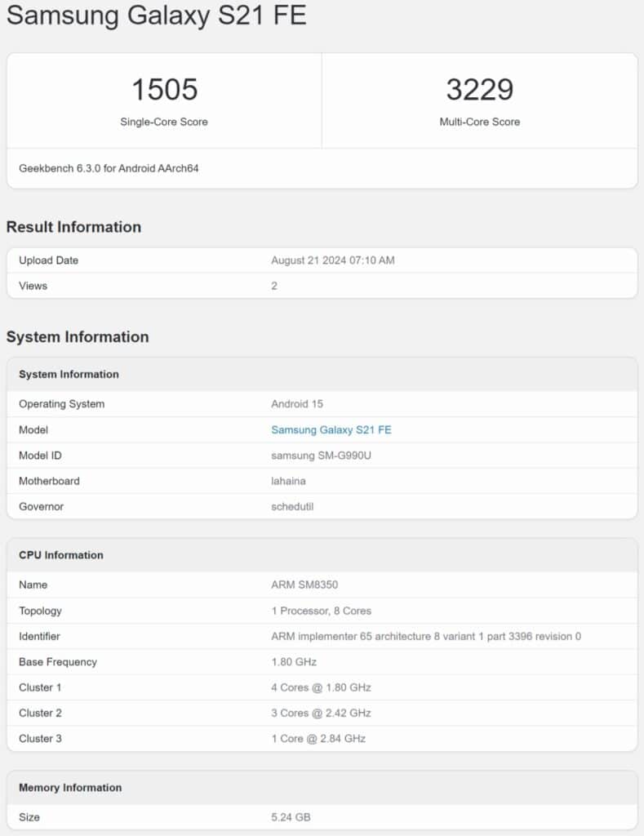
Task: Click the Governor label
Action: 41,506
